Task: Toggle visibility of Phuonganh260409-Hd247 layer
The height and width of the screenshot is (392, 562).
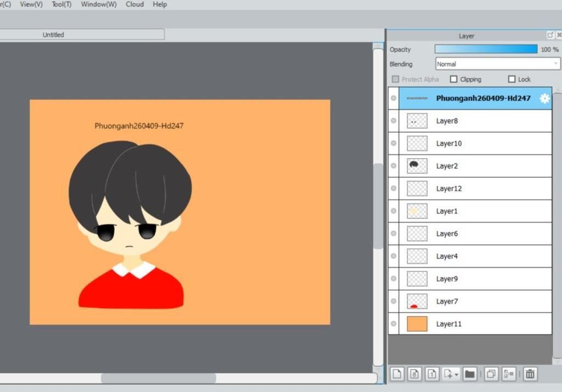Action: (394, 98)
